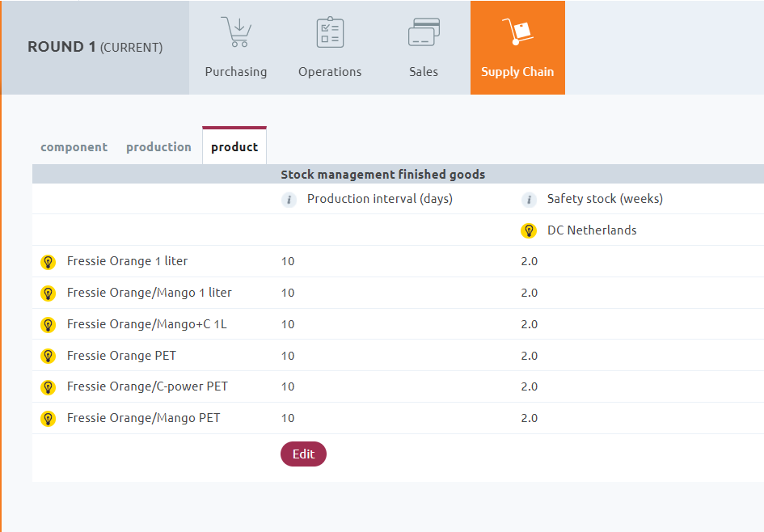This screenshot has width=764, height=532.
Task: Click the Stock management finished goods header
Action: (382, 174)
